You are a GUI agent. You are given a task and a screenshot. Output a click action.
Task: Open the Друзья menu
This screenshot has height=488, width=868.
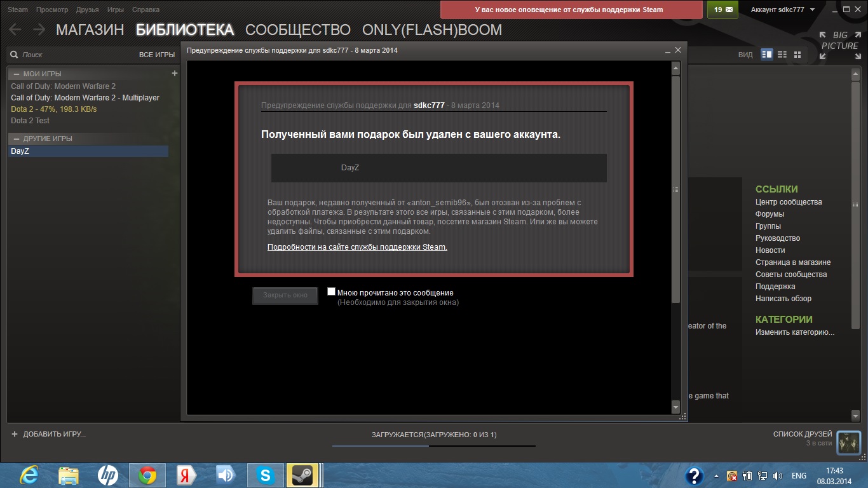[x=88, y=10]
